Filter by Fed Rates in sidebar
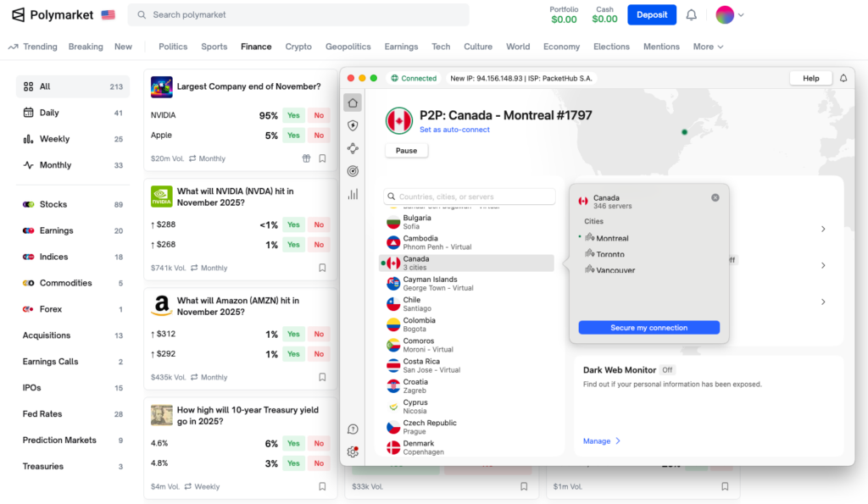 [73, 414]
